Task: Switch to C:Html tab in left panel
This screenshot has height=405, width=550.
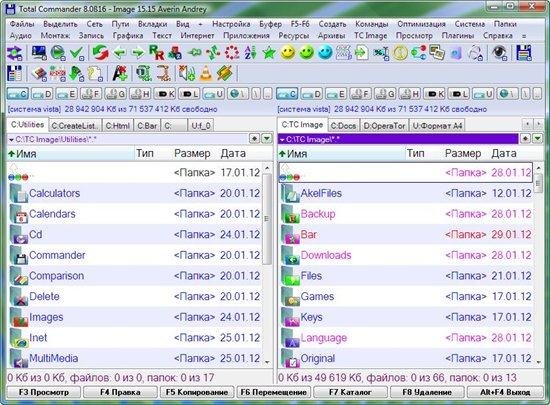Action: coord(118,126)
